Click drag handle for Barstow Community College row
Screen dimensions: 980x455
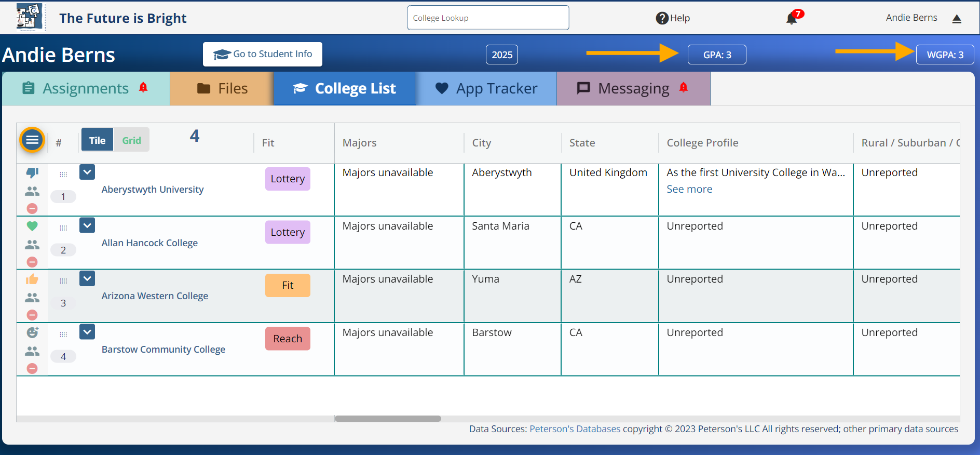[x=63, y=334]
